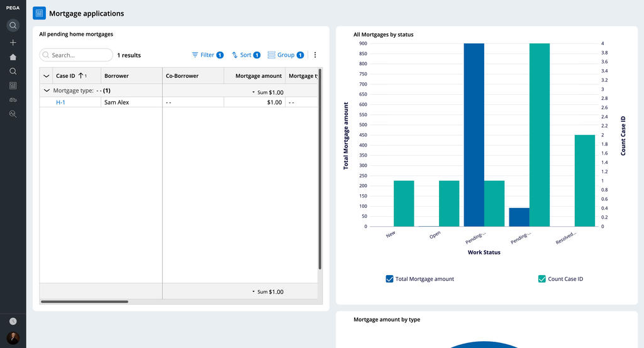Toggle the Total Mortgage amount legend checkbox

click(389, 279)
